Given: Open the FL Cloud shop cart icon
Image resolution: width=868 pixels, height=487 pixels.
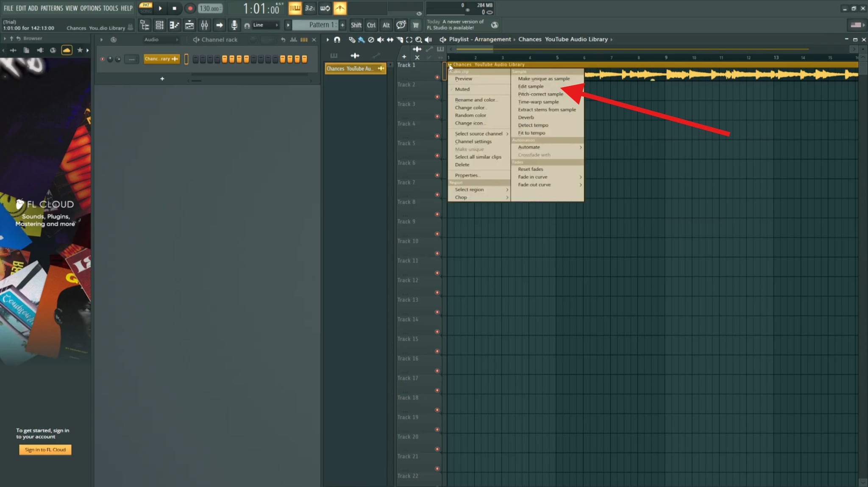Looking at the screenshot, I should pyautogui.click(x=415, y=25).
